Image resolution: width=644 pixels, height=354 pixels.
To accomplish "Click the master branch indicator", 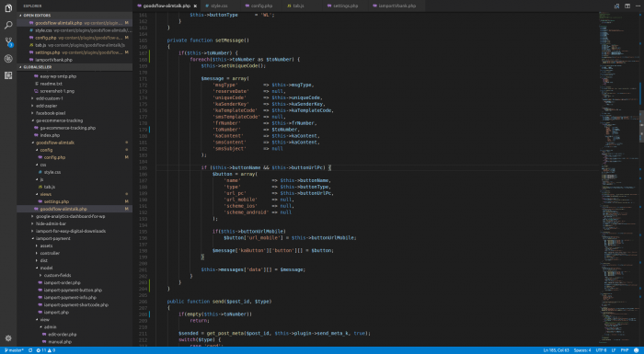I will pyautogui.click(x=14, y=350).
